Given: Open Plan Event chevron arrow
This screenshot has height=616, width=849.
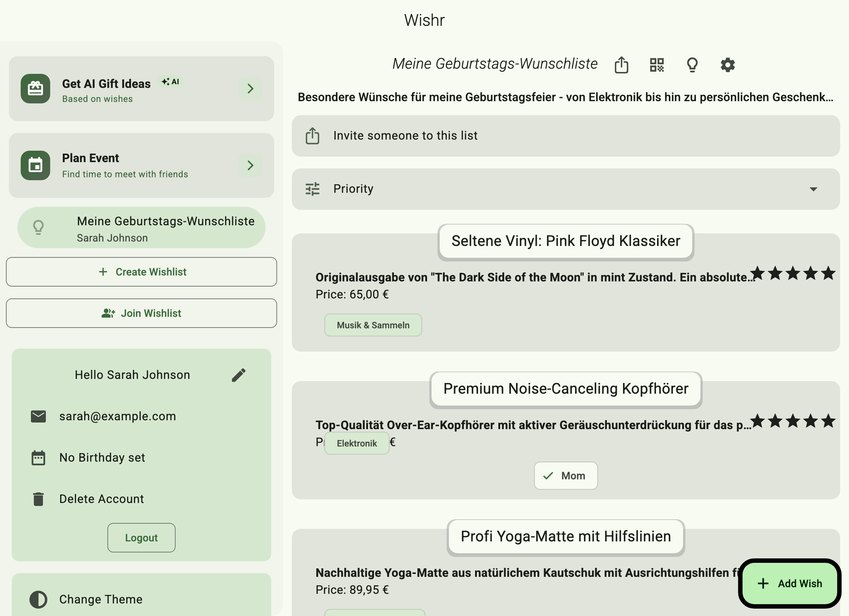Looking at the screenshot, I should click(x=250, y=165).
